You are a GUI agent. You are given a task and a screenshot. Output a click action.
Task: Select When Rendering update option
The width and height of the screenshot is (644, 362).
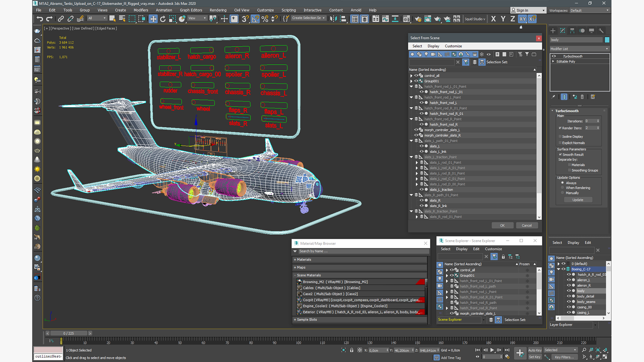[562, 188]
